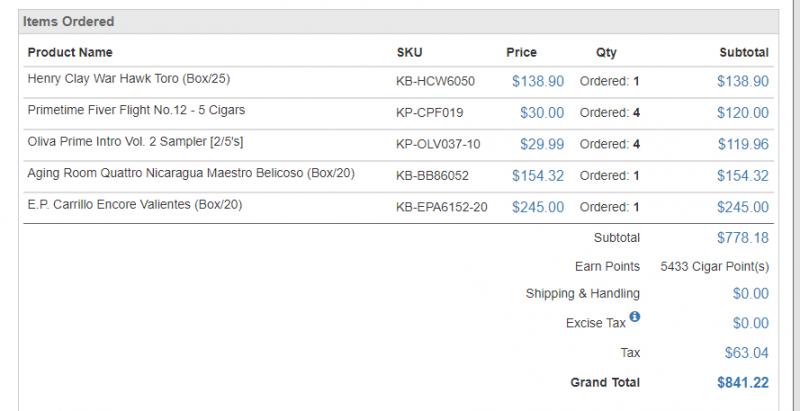Click the SKU KB-EPA6152-20
The width and height of the screenshot is (800, 411).
pos(442,207)
